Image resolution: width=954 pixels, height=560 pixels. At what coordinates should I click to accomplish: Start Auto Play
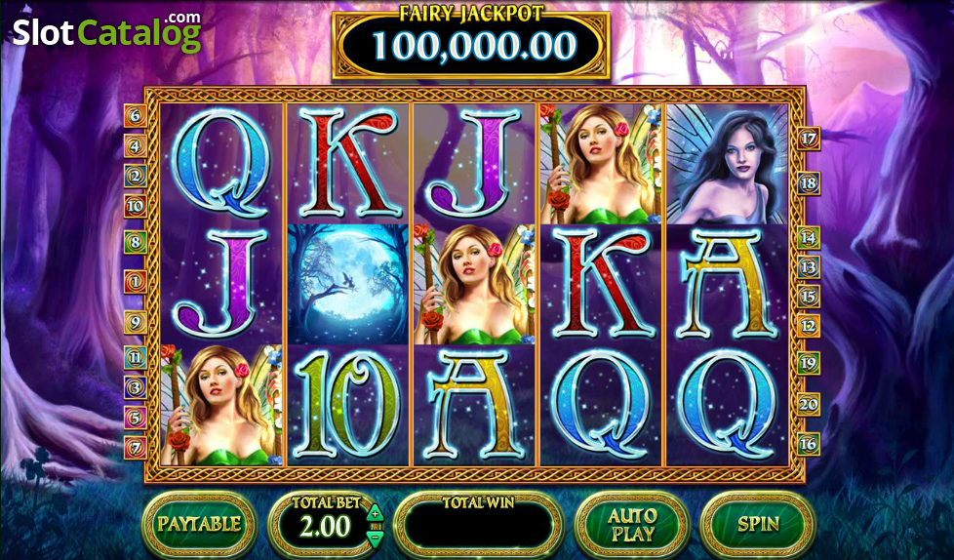point(633,524)
